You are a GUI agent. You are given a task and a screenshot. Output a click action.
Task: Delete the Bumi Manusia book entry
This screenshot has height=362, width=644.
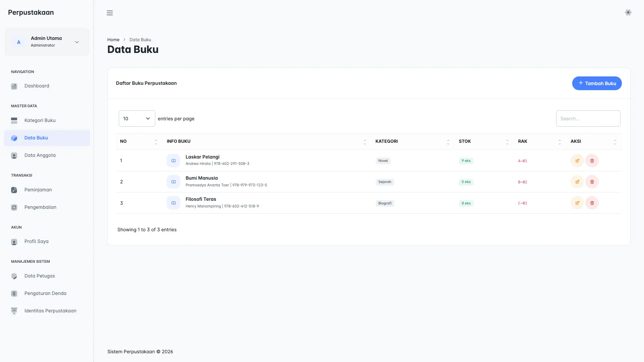pyautogui.click(x=592, y=182)
